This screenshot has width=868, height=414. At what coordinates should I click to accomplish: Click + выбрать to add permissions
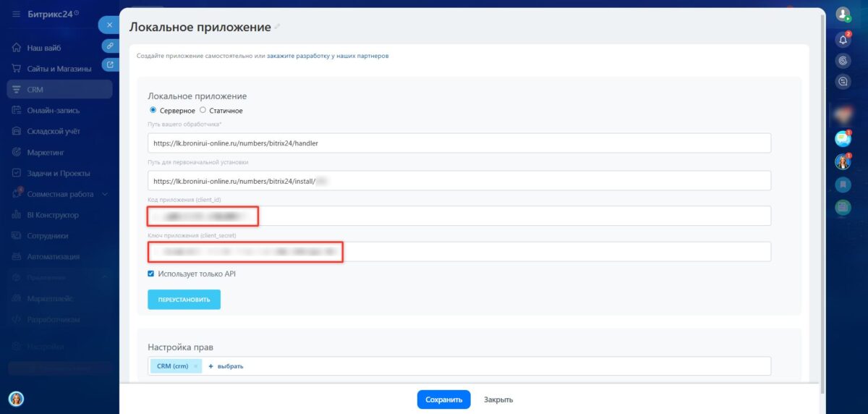point(226,366)
